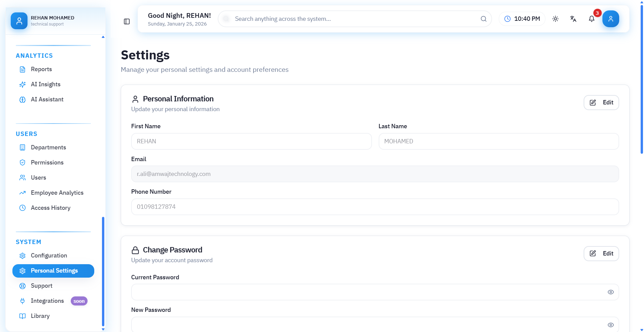The height and width of the screenshot is (332, 644).
Task: Click the search magnifier icon
Action: tap(483, 19)
